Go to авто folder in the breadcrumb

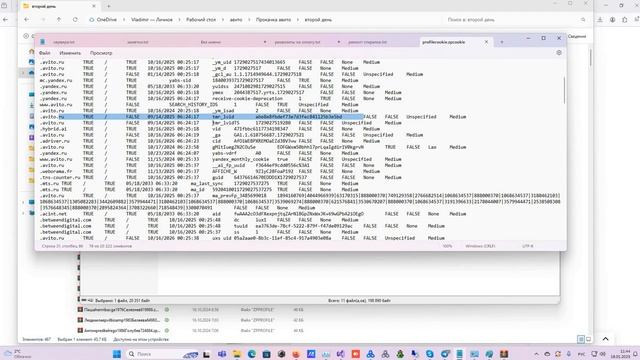236,20
